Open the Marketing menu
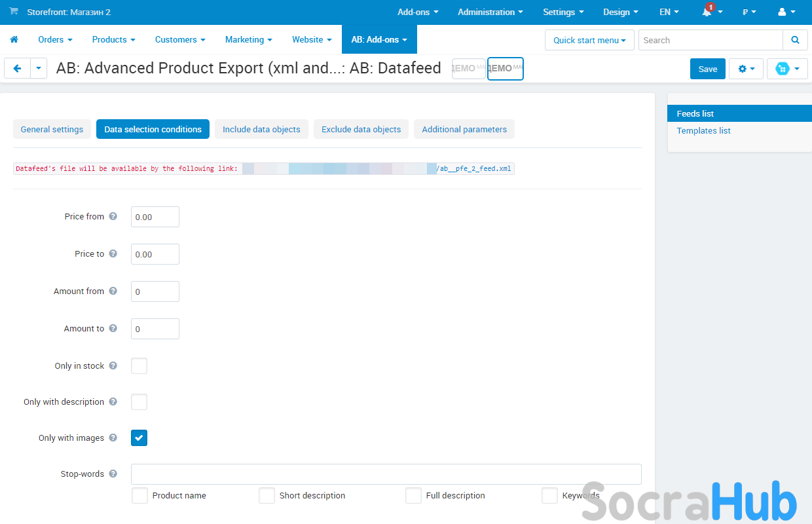The width and height of the screenshot is (812, 524). pos(249,40)
